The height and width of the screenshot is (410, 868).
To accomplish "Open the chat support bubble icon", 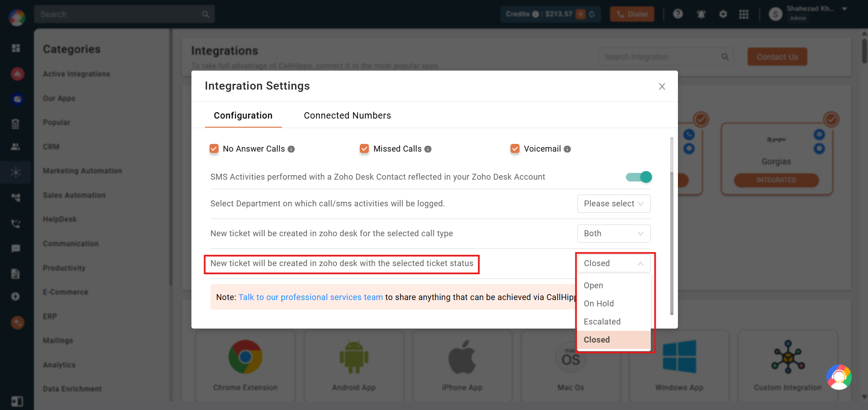I will tap(839, 377).
